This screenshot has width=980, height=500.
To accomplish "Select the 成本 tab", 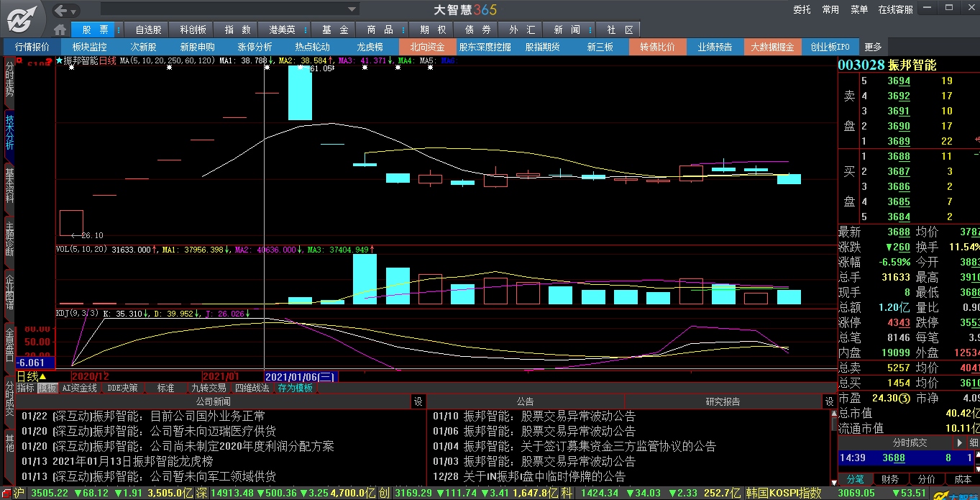I will click(962, 479).
